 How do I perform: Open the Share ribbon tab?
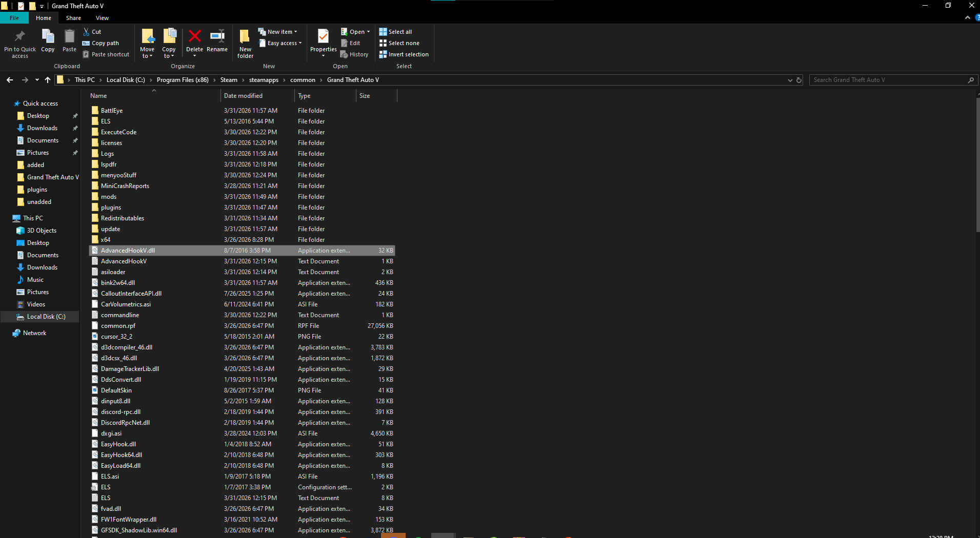73,18
